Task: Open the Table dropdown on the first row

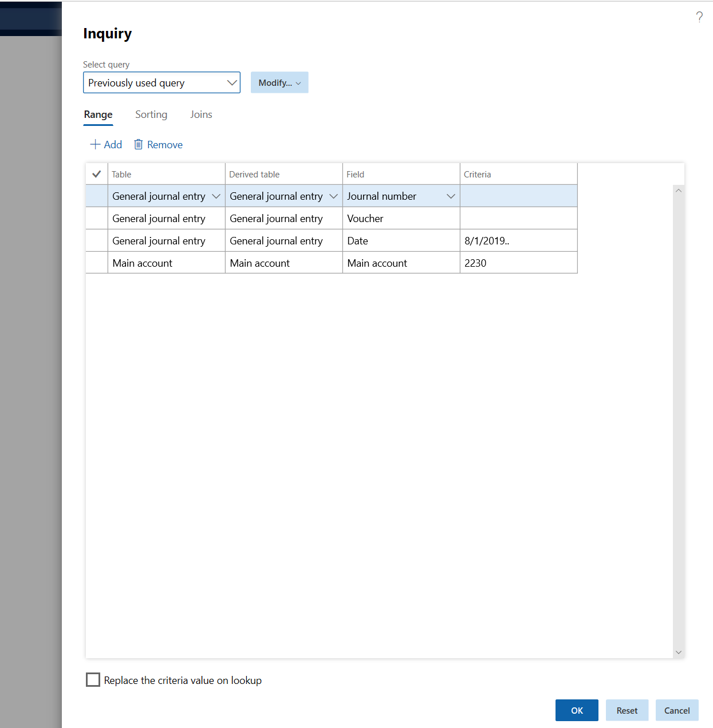Action: pyautogui.click(x=216, y=196)
